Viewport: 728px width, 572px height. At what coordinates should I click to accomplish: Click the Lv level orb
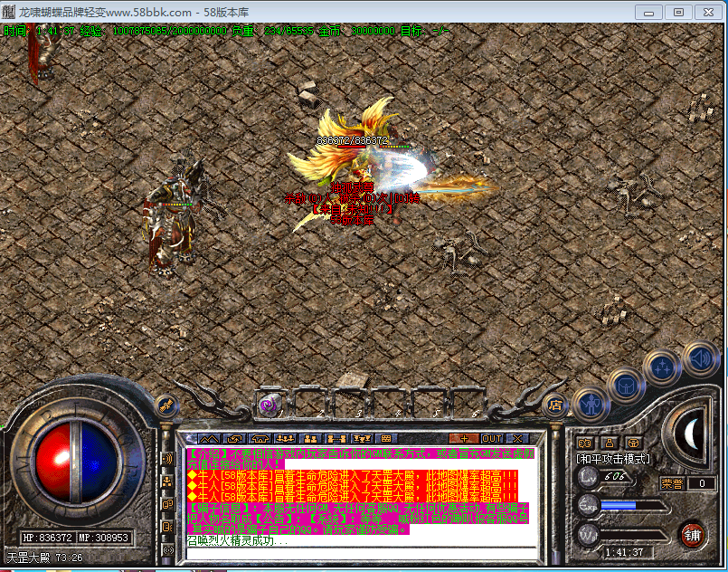pos(588,477)
